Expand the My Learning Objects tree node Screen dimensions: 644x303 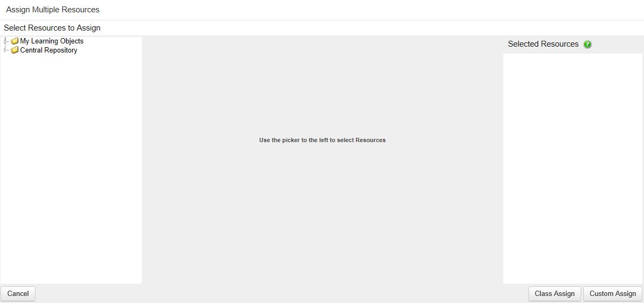(5, 41)
